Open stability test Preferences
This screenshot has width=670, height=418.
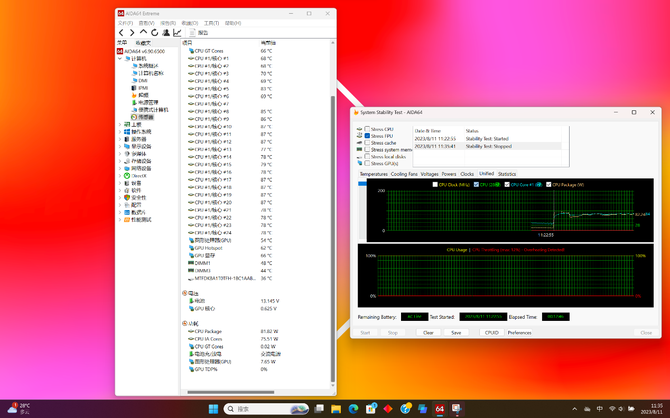tap(520, 333)
